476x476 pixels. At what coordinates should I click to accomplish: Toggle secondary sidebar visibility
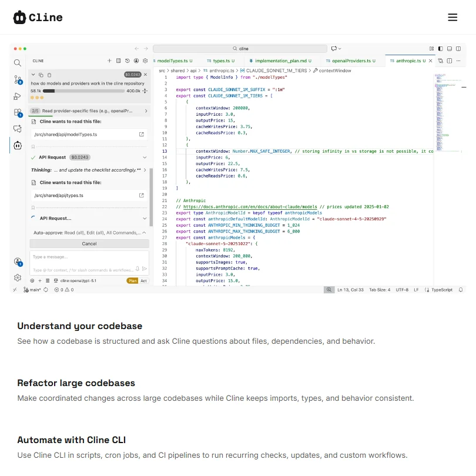(458, 49)
